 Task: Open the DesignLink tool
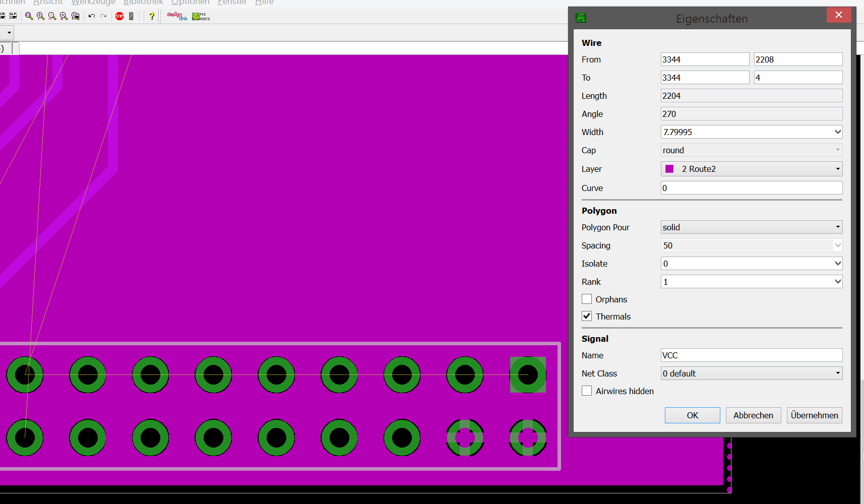click(177, 16)
